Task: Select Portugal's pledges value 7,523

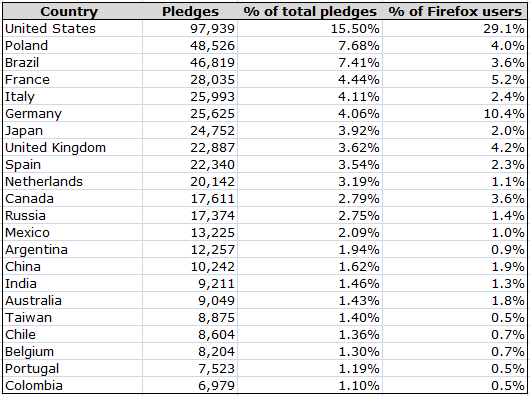Action: [190, 368]
